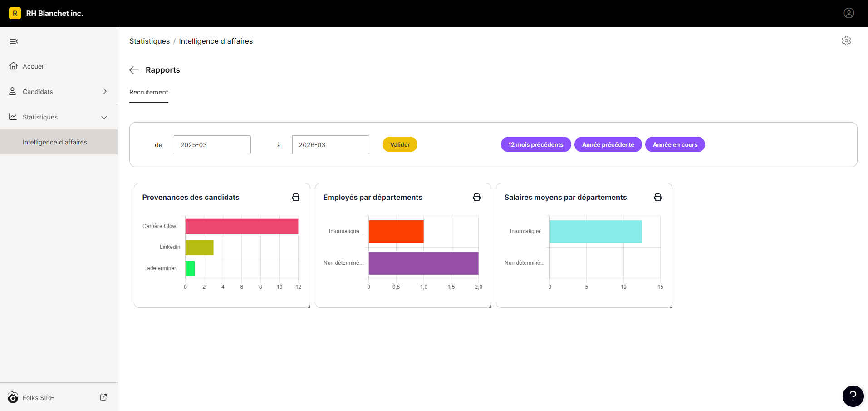This screenshot has width=868, height=411.
Task: Collapse the Statistiques submenu chevron
Action: [104, 117]
